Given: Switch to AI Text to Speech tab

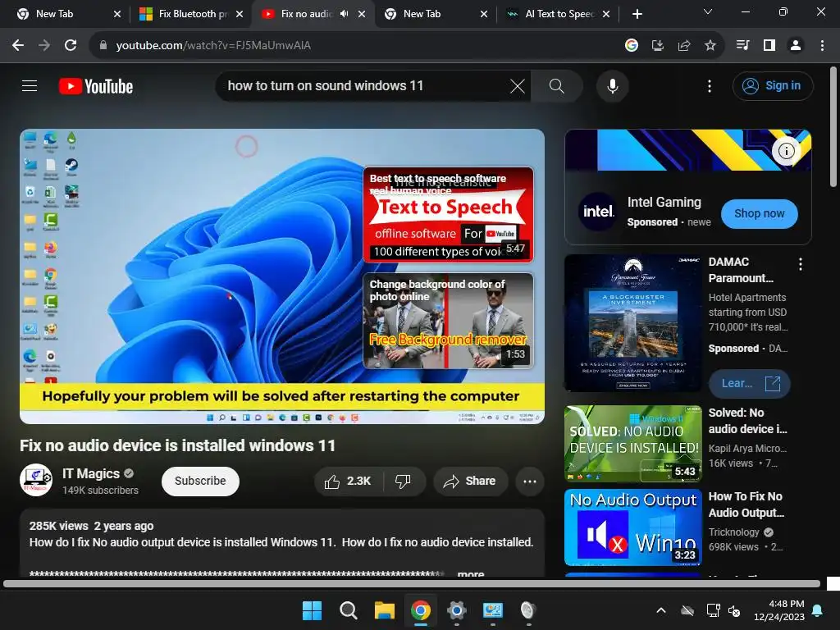Looking at the screenshot, I should (557, 14).
